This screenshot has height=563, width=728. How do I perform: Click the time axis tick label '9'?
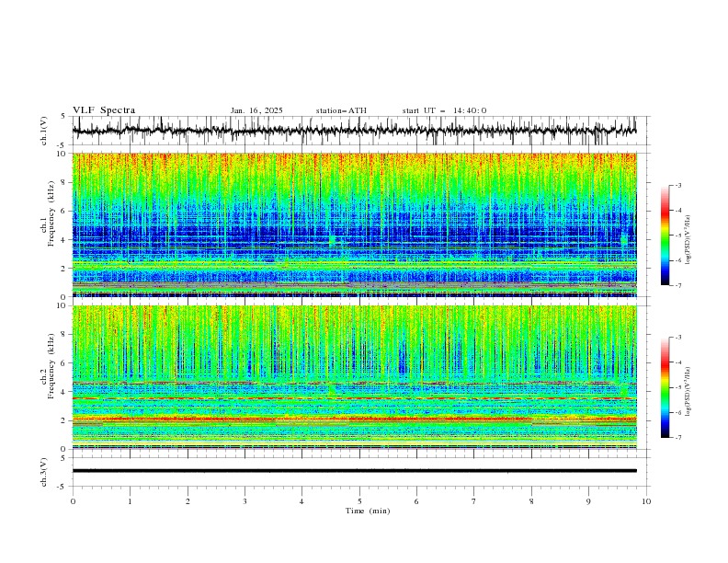[x=588, y=501]
